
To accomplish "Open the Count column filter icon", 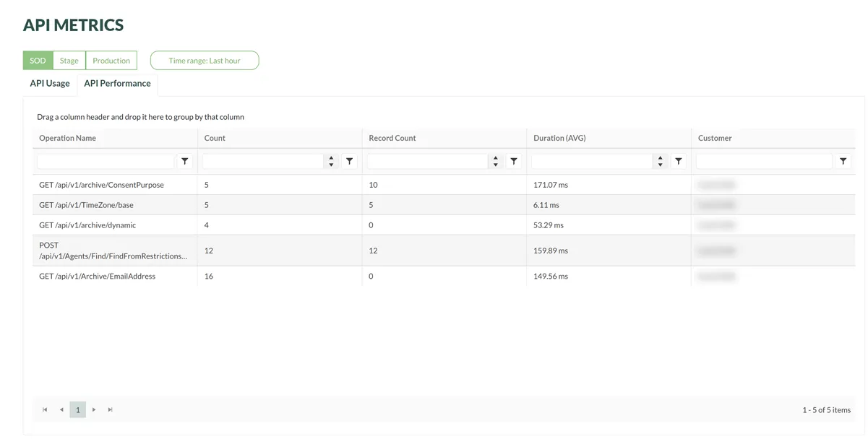I will 349,162.
